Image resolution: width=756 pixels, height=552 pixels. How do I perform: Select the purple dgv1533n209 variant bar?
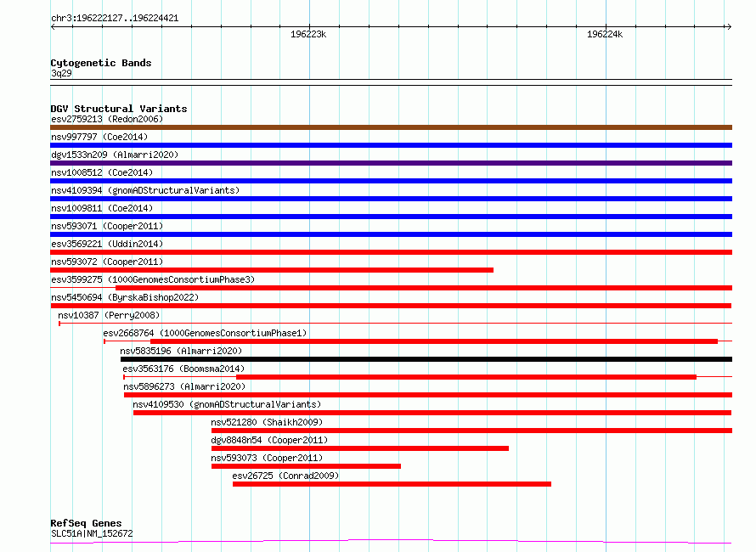[391, 163]
